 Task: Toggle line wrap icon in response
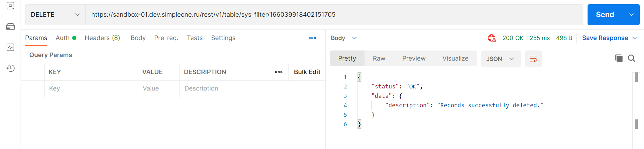(x=533, y=59)
